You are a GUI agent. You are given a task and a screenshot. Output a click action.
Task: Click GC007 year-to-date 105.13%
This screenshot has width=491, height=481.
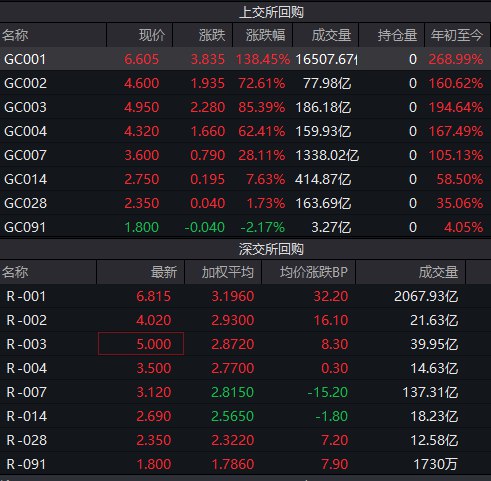click(x=456, y=155)
